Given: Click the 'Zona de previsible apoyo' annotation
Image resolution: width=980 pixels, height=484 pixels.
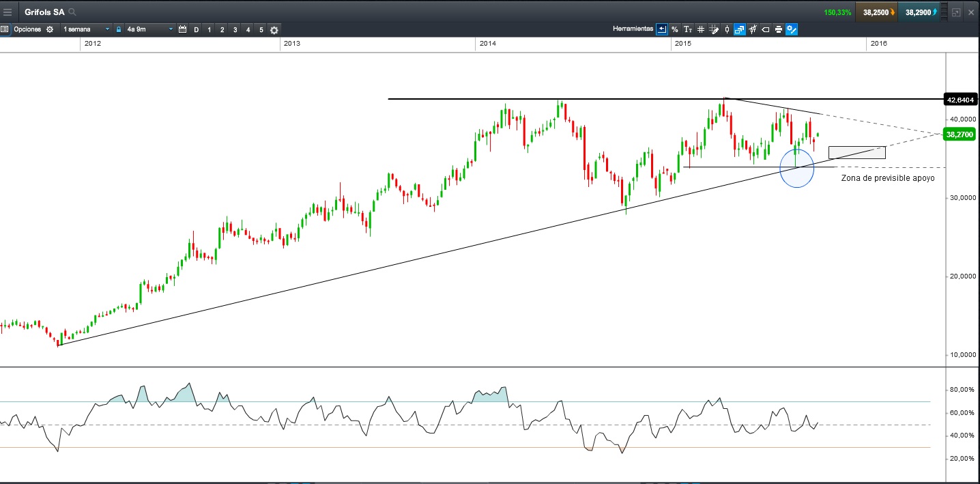Looking at the screenshot, I should [x=887, y=177].
